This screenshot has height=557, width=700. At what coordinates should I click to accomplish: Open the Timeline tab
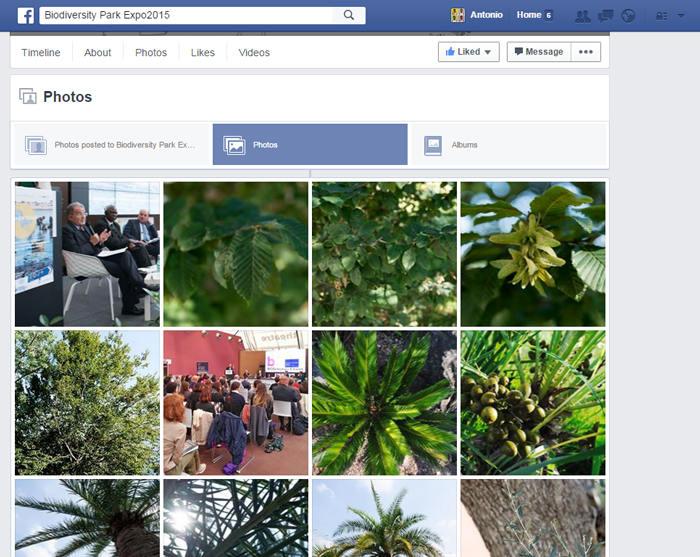(41, 53)
